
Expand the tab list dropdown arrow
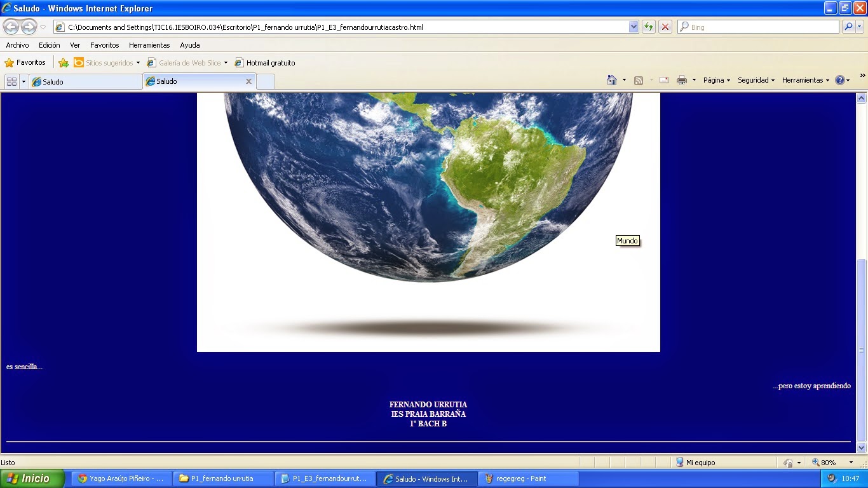[x=24, y=81]
